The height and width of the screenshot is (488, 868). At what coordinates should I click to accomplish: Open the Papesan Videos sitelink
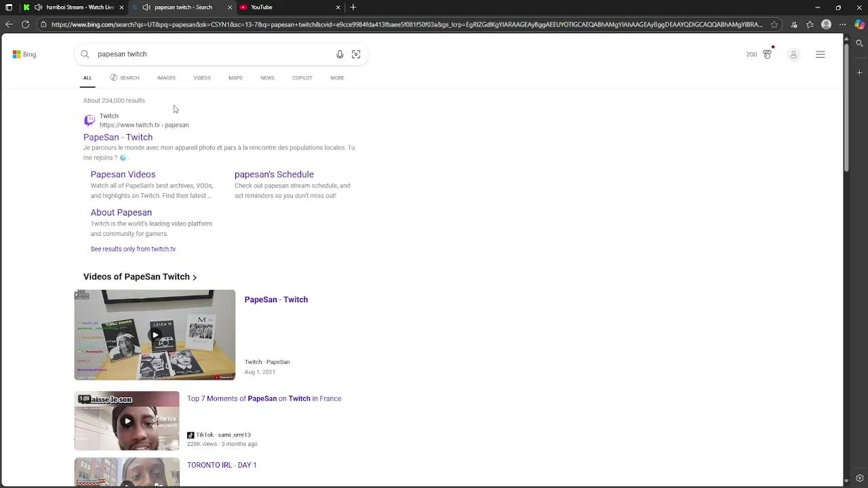coord(123,175)
